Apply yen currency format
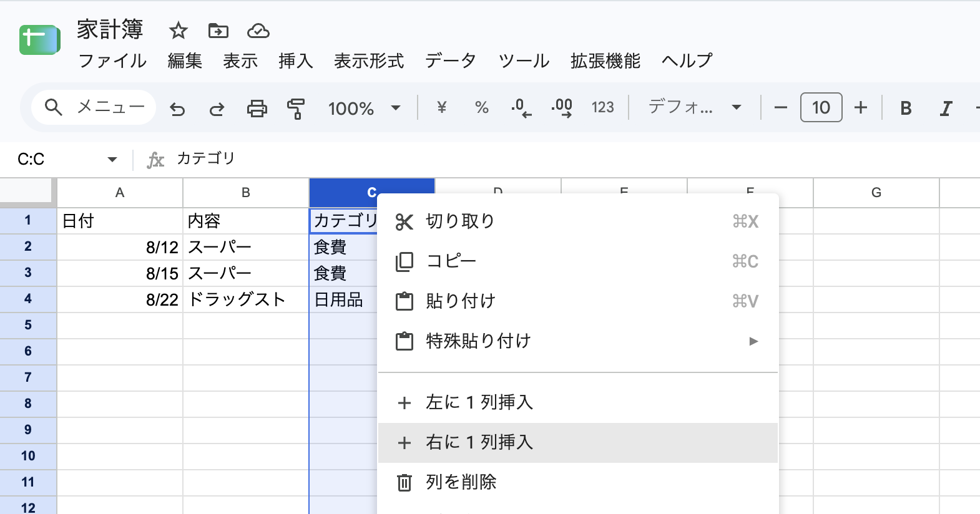 (442, 107)
